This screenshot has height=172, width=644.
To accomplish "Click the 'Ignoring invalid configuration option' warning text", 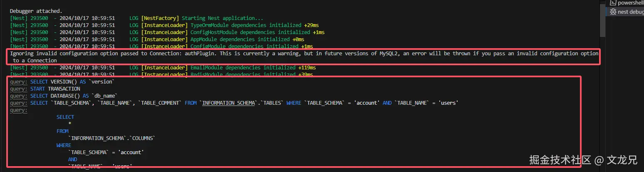I will coord(304,57).
